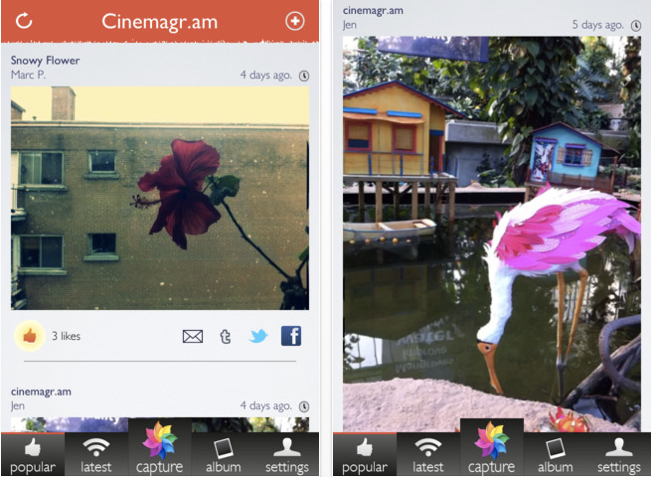Open the pink flamingo cinemagraph
This screenshot has width=651, height=477.
click(x=492, y=234)
